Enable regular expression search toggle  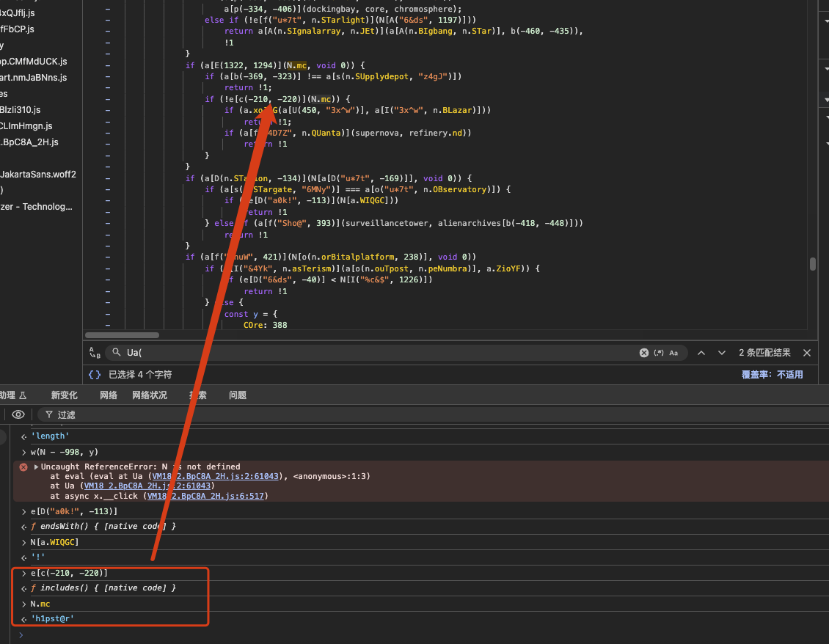tap(658, 353)
